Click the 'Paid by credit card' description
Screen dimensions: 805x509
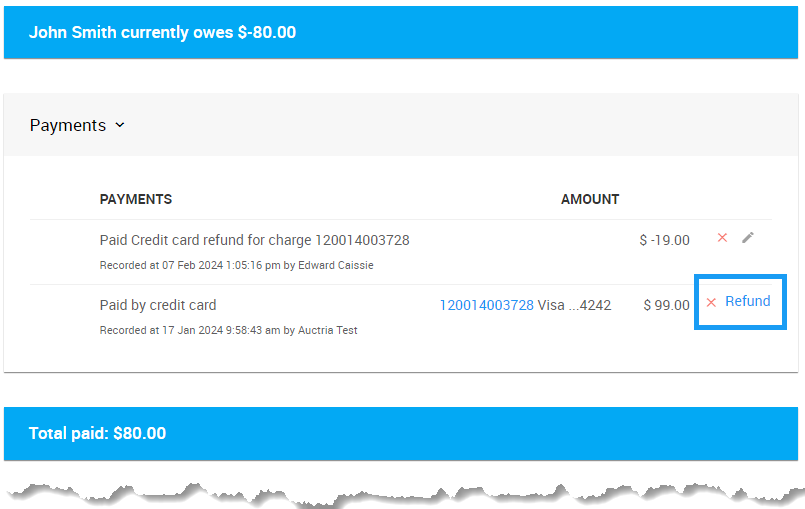[158, 305]
